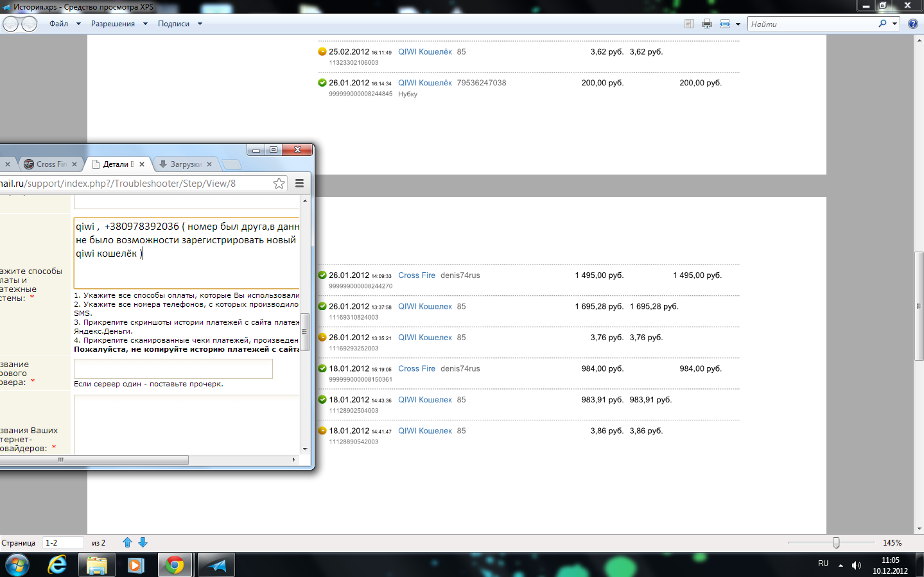Bookmark the page with Chrome's star icon
This screenshot has width=924, height=577.
pyautogui.click(x=279, y=184)
